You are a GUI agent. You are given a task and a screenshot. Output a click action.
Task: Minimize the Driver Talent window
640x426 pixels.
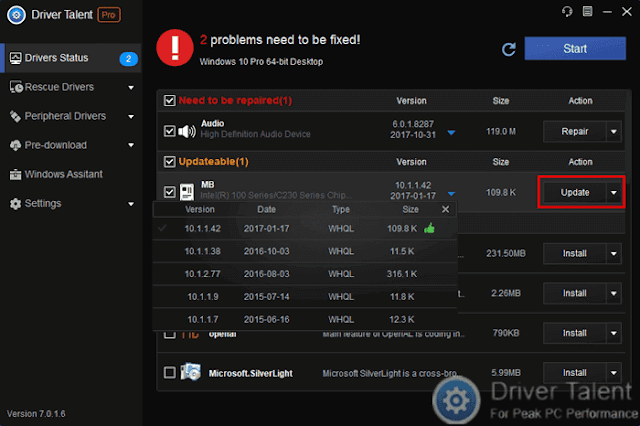click(607, 12)
